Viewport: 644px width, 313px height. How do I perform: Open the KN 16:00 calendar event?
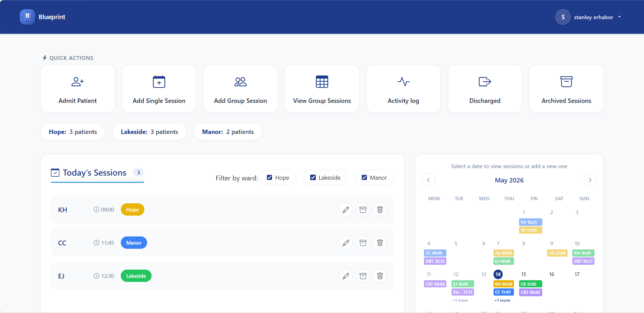(584, 253)
